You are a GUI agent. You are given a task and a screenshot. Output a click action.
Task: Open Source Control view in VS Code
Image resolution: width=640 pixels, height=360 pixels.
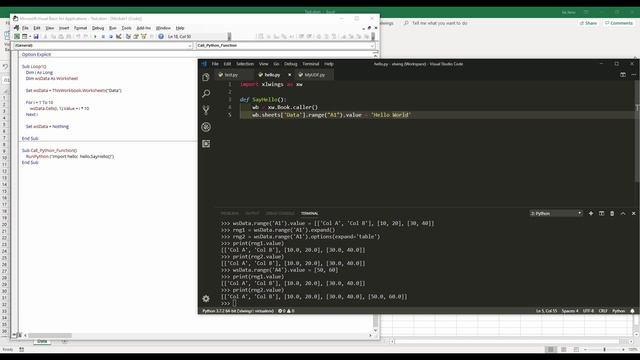[x=206, y=110]
